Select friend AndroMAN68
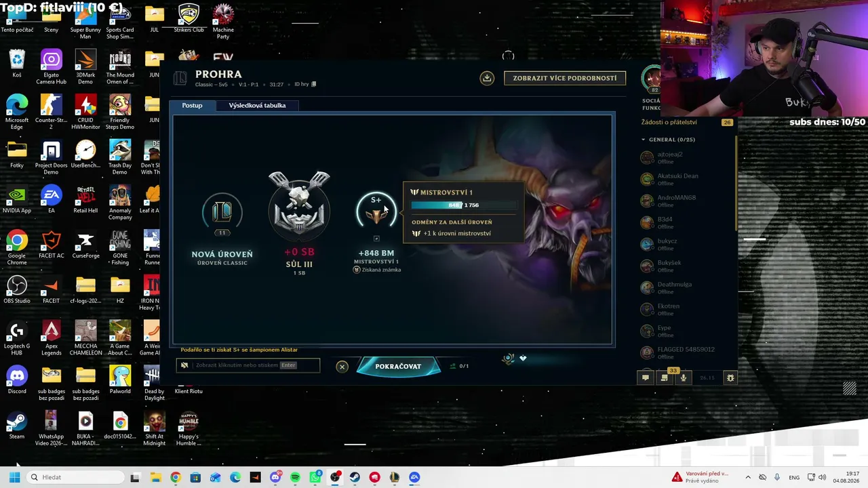Screen dimensions: 868x488 (x=687, y=201)
